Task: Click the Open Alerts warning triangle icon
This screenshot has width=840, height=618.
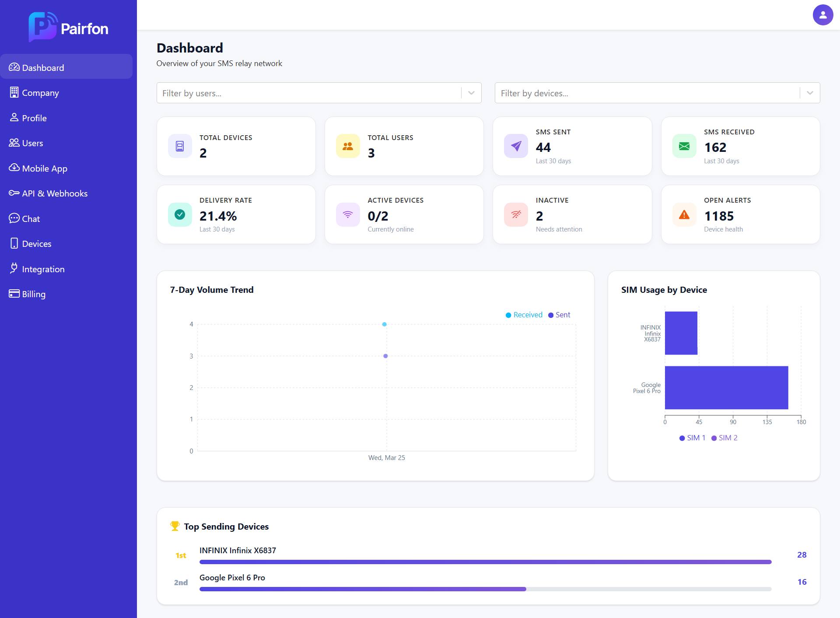Action: (684, 214)
